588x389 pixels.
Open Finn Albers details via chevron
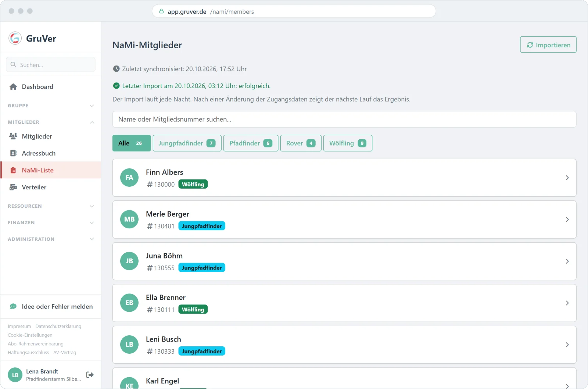coord(567,178)
